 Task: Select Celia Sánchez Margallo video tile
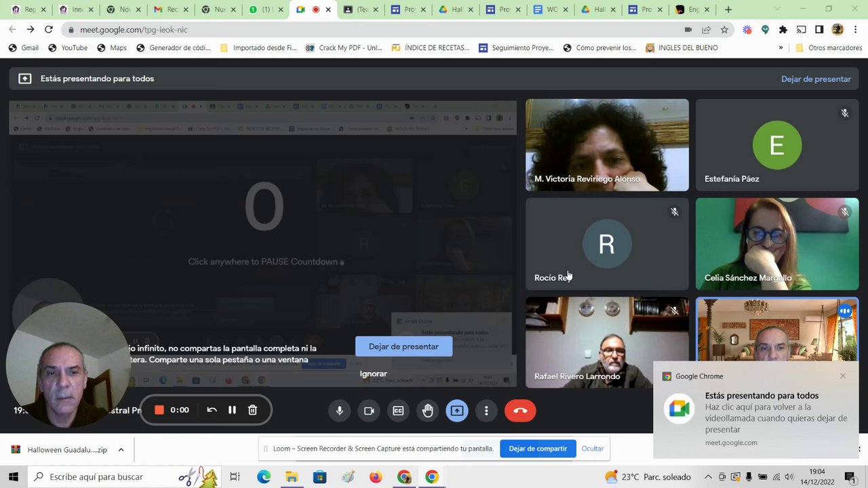[x=777, y=244]
